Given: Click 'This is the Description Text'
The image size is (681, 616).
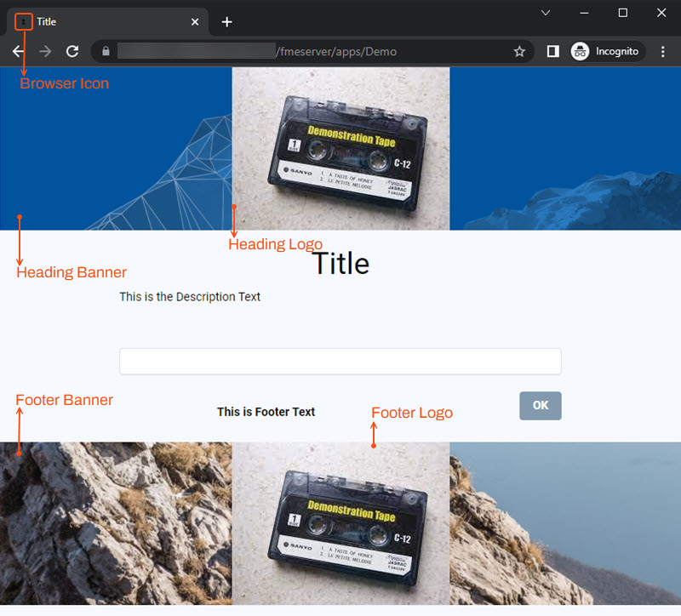Looking at the screenshot, I should (x=190, y=297).
